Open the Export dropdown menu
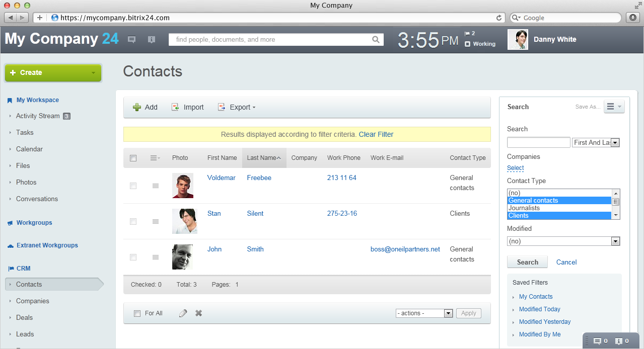The height and width of the screenshot is (349, 644). pos(242,107)
